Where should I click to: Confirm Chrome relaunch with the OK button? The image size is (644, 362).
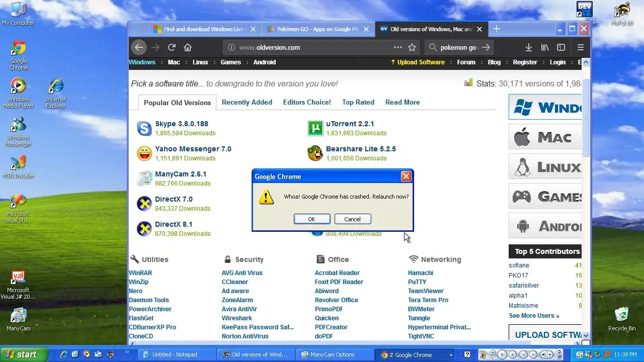coord(312,219)
